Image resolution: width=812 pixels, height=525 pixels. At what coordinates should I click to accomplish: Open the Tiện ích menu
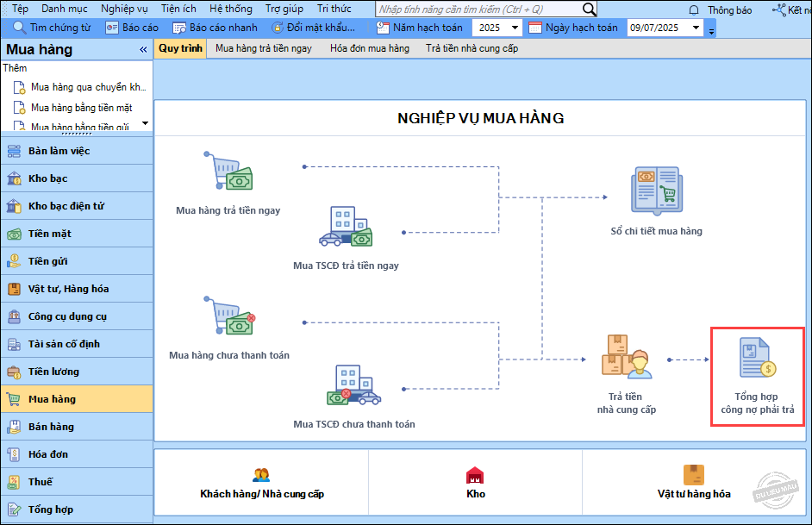click(178, 9)
